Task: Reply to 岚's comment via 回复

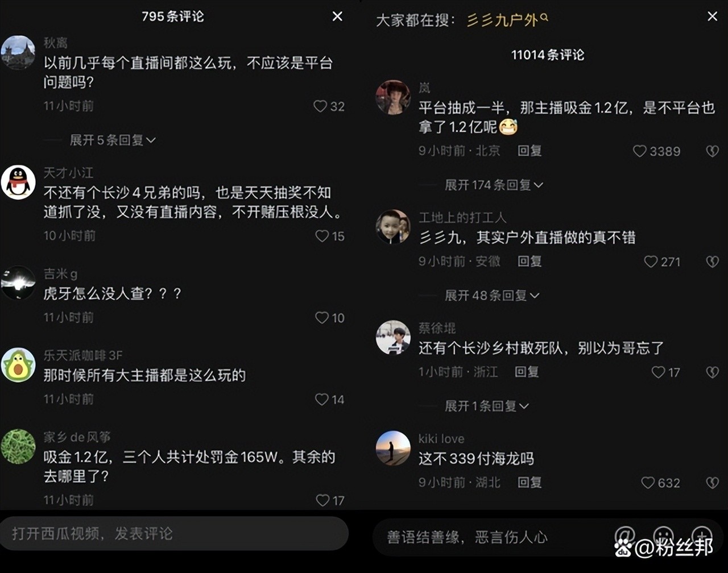Action: click(x=530, y=151)
